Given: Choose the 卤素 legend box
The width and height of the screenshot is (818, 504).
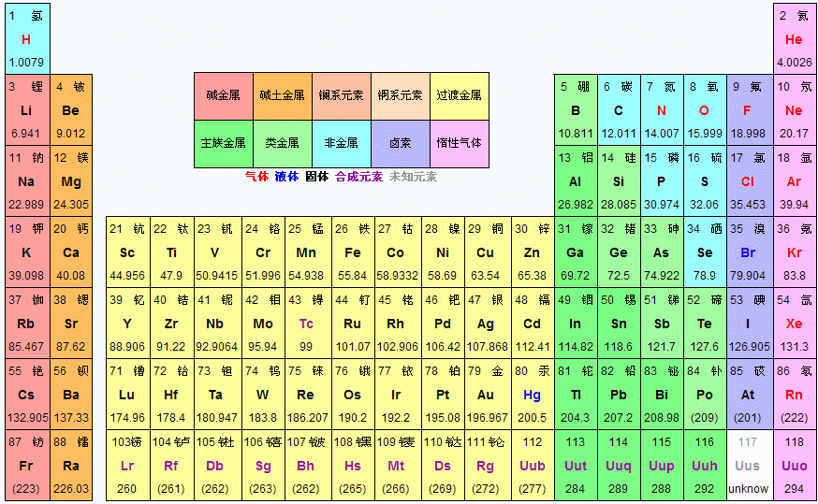Looking at the screenshot, I should pyautogui.click(x=401, y=144).
